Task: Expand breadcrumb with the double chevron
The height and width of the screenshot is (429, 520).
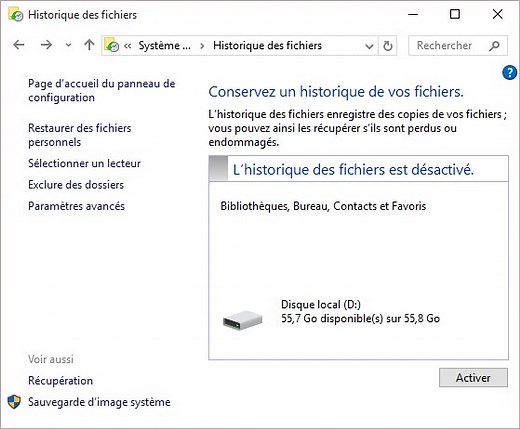Action: (x=127, y=46)
